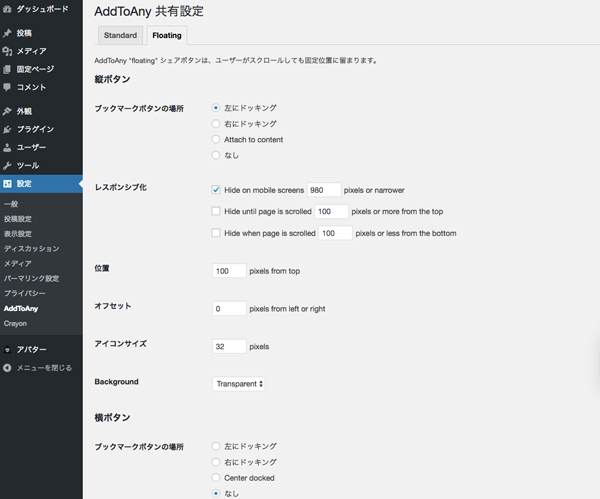Image resolution: width=600 pixels, height=499 pixels.
Task: Open Crayon submenu link
Action: click(x=15, y=323)
